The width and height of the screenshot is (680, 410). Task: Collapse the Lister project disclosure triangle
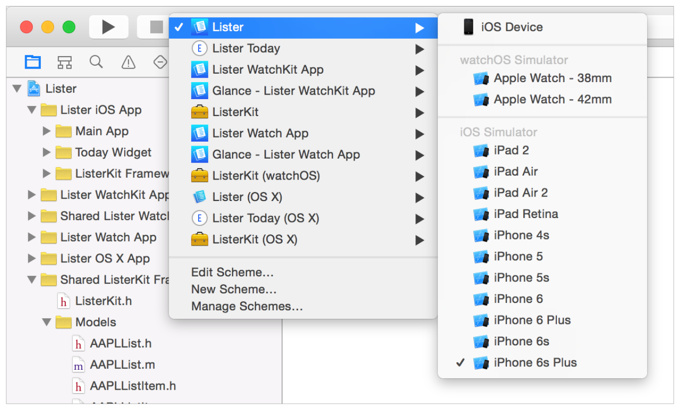(x=17, y=89)
